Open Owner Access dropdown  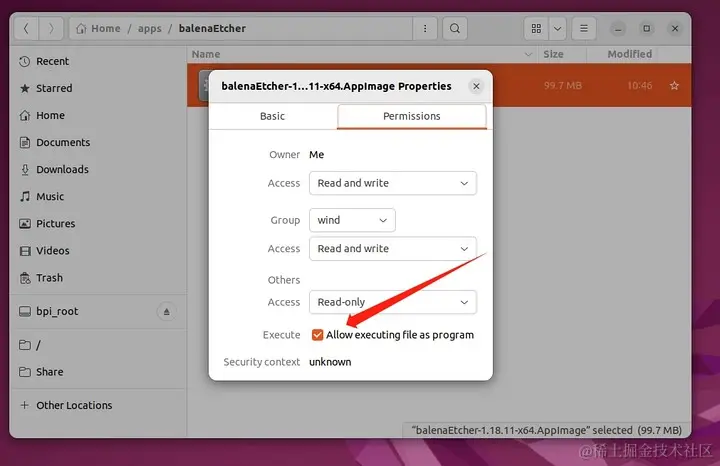click(393, 183)
